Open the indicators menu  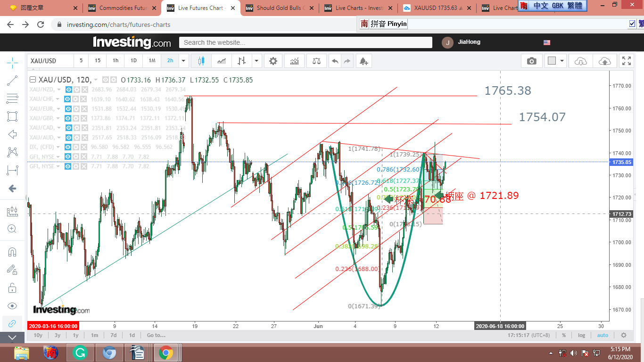(x=295, y=61)
